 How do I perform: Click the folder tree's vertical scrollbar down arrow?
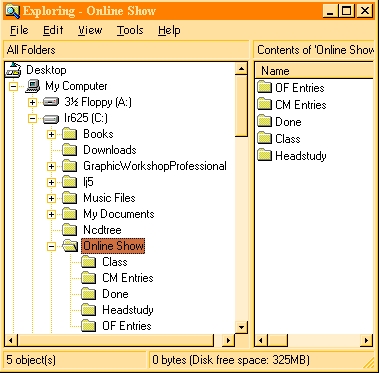tap(241, 327)
